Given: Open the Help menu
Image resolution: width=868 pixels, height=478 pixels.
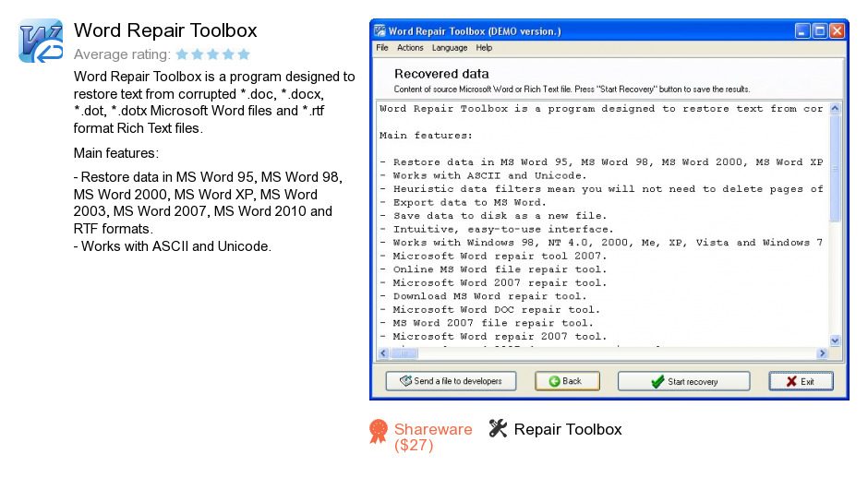Looking at the screenshot, I should pyautogui.click(x=484, y=48).
